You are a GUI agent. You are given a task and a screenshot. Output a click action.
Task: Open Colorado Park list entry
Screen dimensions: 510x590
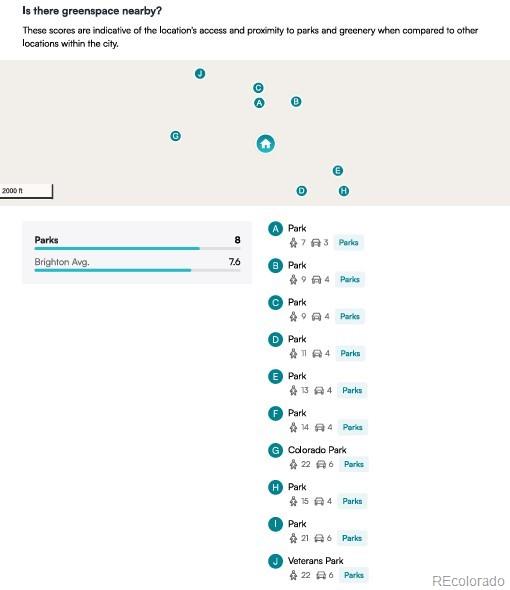pyautogui.click(x=317, y=450)
